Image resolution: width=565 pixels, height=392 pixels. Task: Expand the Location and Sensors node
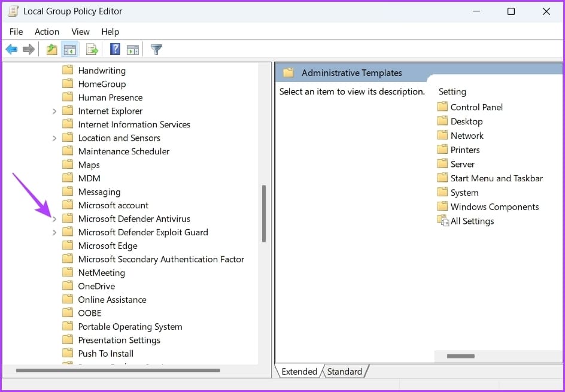point(54,138)
